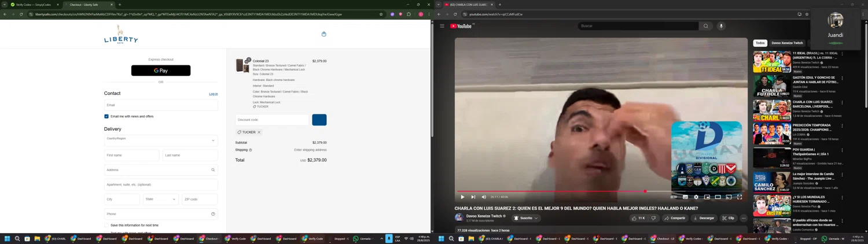Check 'Save this information for next time'

106,225
